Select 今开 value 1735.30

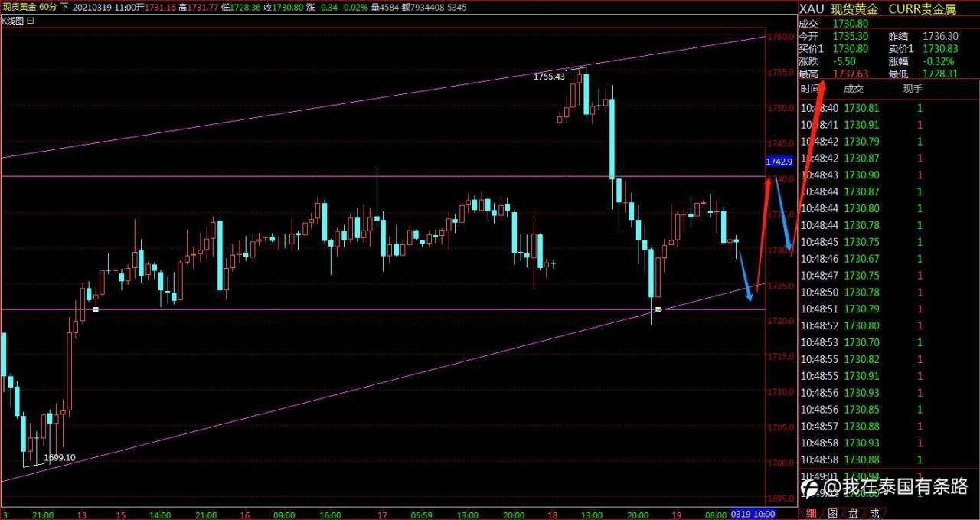pos(850,36)
